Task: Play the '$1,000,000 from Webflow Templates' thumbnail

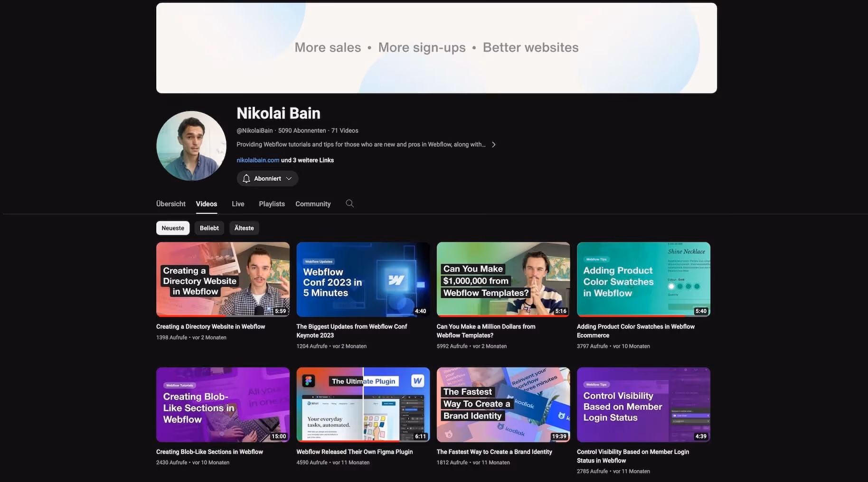Action: click(x=503, y=279)
